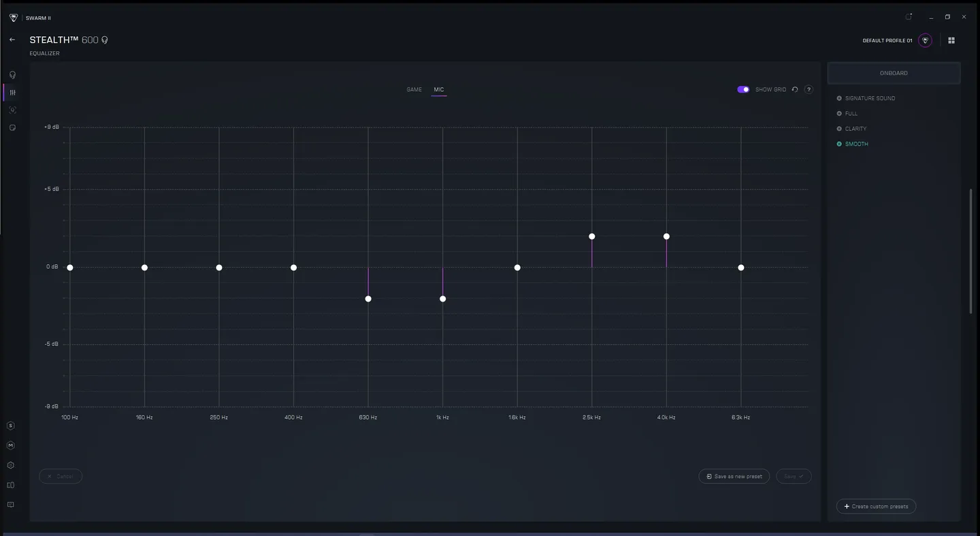Click the 2.5k Hz slider handle
Viewport: 980px width, 536px height.
592,236
